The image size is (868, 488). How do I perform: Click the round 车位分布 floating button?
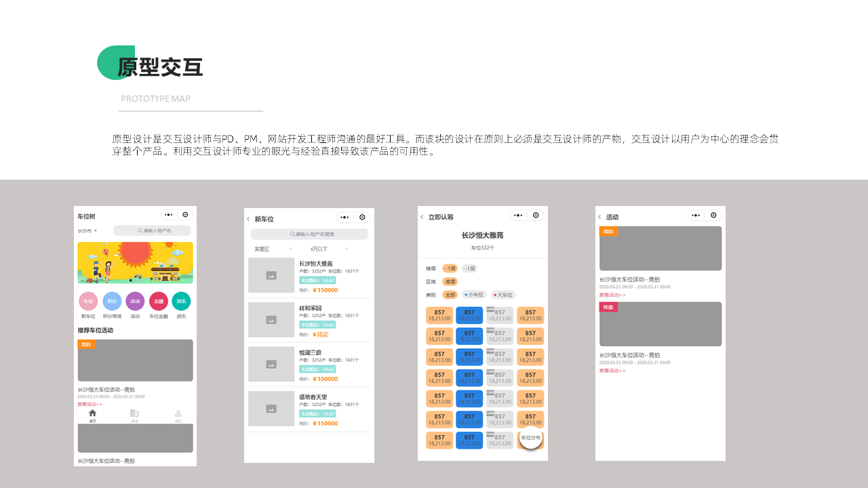click(531, 438)
